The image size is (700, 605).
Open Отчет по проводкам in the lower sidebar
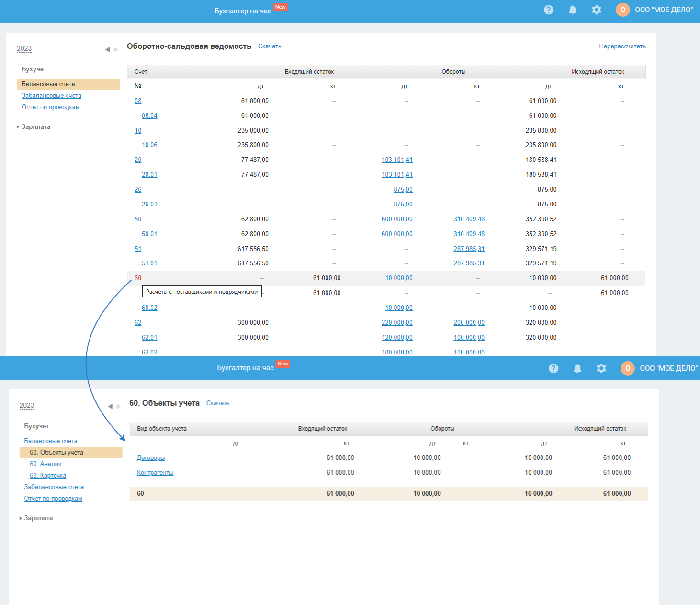click(x=53, y=499)
